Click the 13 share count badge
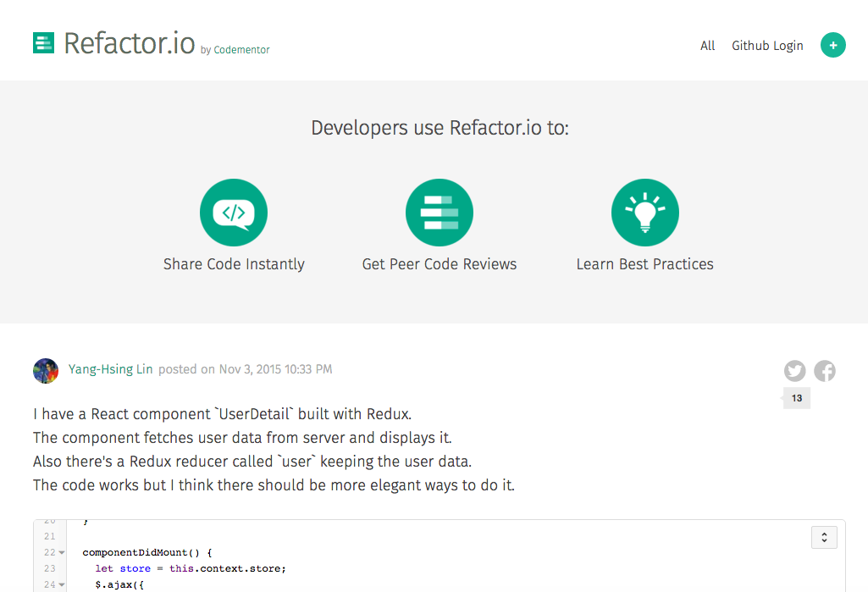868x592 pixels. pyautogui.click(x=796, y=397)
